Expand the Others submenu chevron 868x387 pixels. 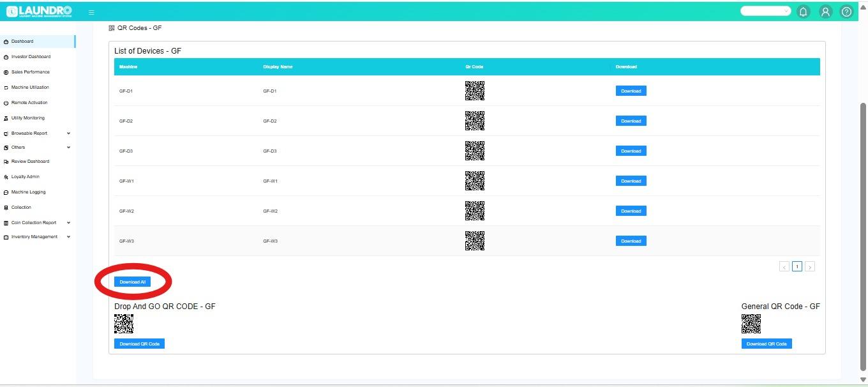[68, 148]
